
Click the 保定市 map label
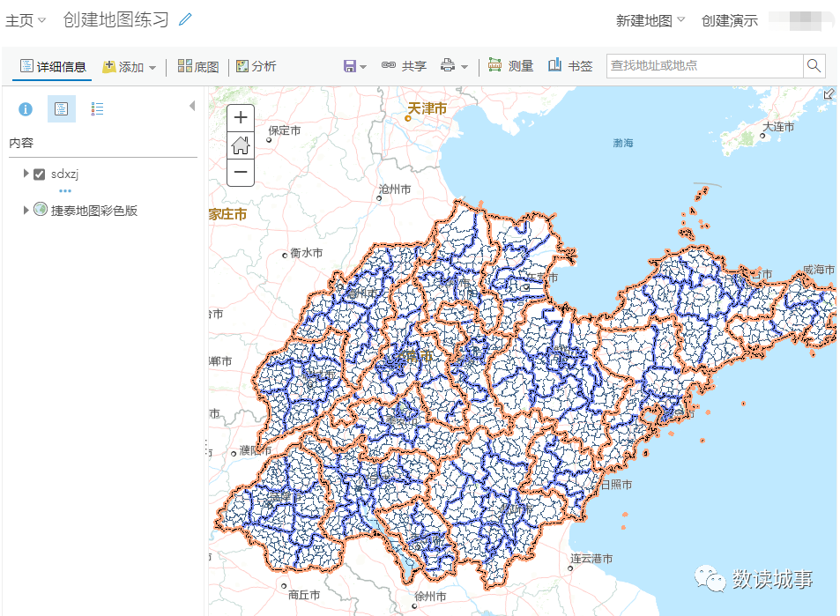pyautogui.click(x=285, y=130)
